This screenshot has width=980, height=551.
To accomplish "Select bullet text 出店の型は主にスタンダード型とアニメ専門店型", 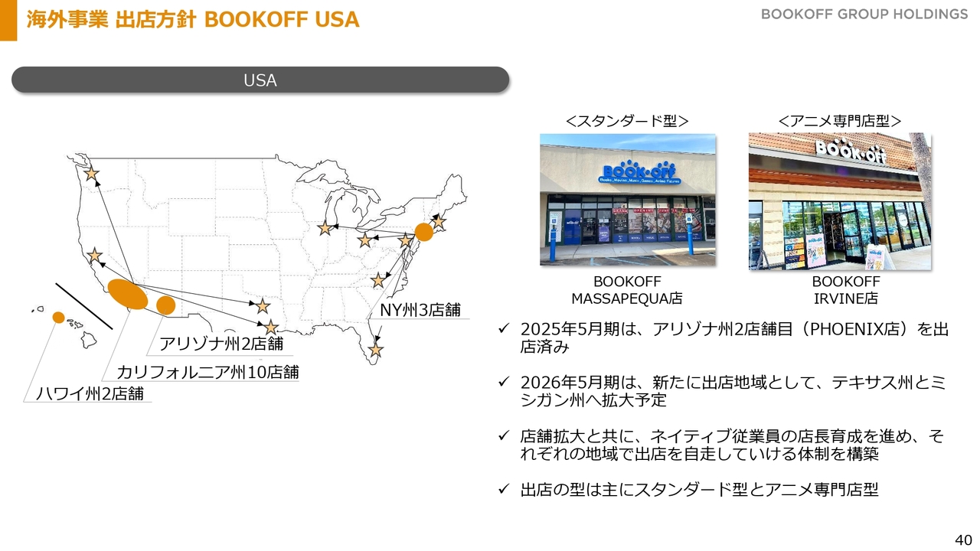I will point(699,489).
